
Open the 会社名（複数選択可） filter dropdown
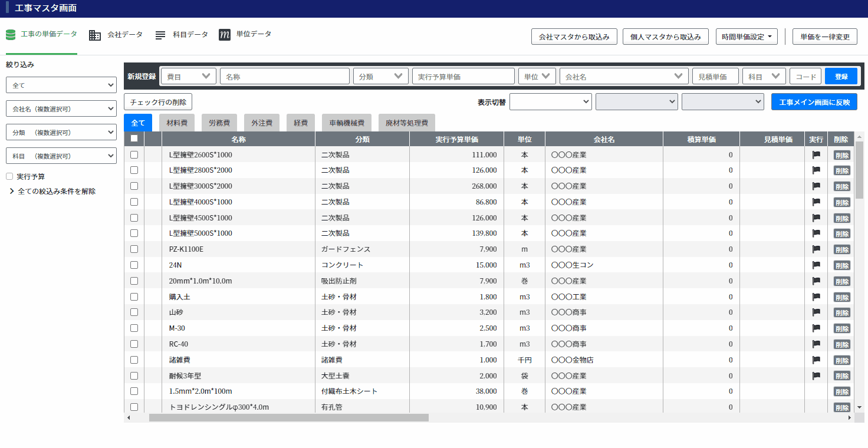click(x=61, y=108)
